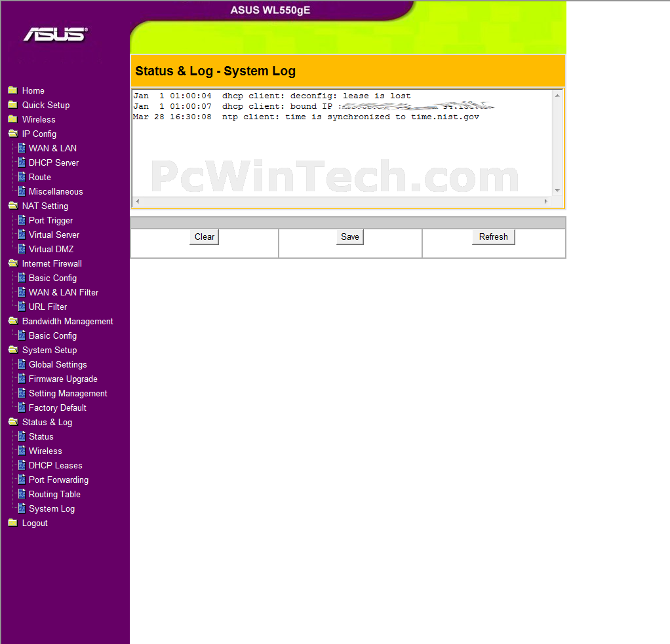Open the Factory Default link
Screen dimensions: 670x644
point(58,408)
